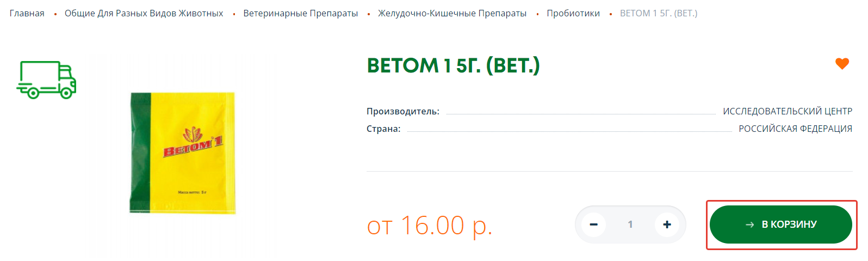Click the ВЕТОМ 1 5Г. (ВЕТ.) breadcrumb
868x261 pixels.
tap(658, 14)
